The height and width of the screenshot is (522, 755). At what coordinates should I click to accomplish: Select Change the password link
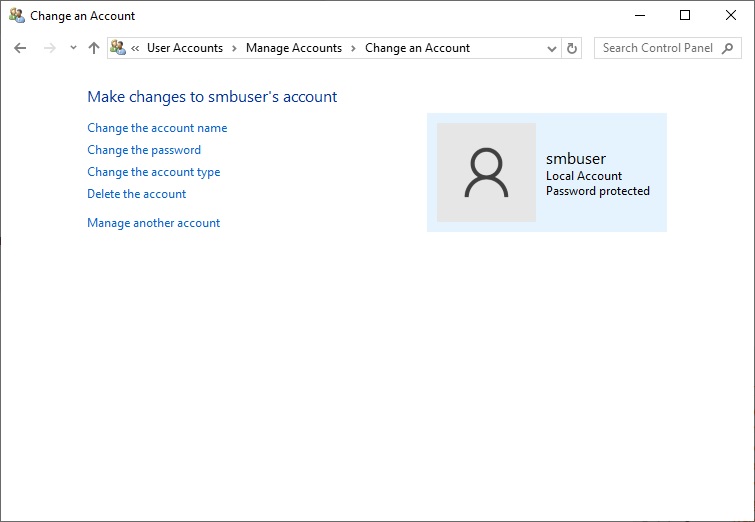click(x=144, y=150)
